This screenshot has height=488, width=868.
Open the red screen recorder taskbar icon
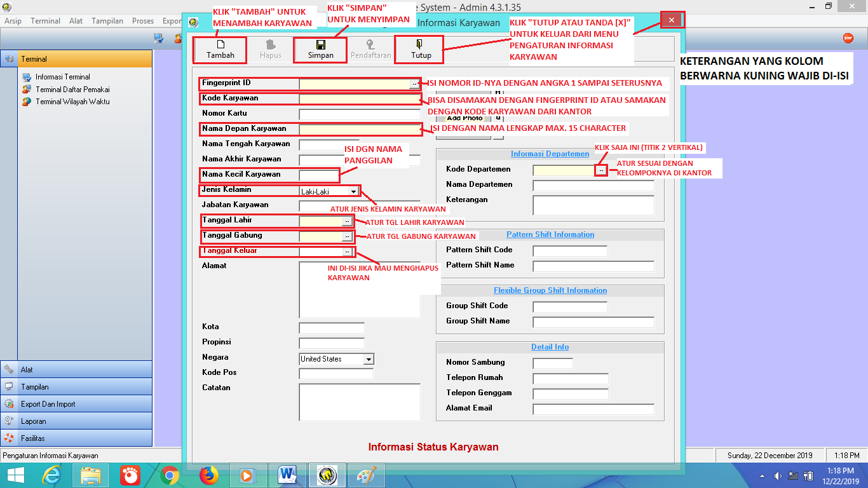click(x=130, y=475)
